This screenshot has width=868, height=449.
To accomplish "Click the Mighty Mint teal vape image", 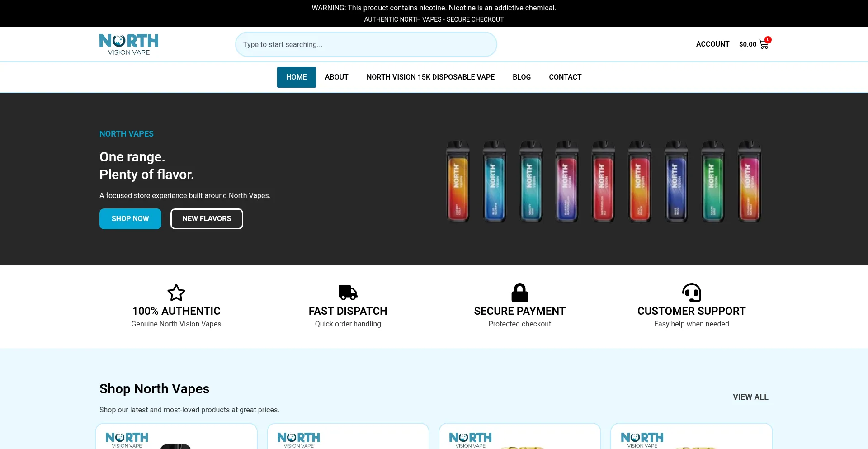I will coord(531,181).
